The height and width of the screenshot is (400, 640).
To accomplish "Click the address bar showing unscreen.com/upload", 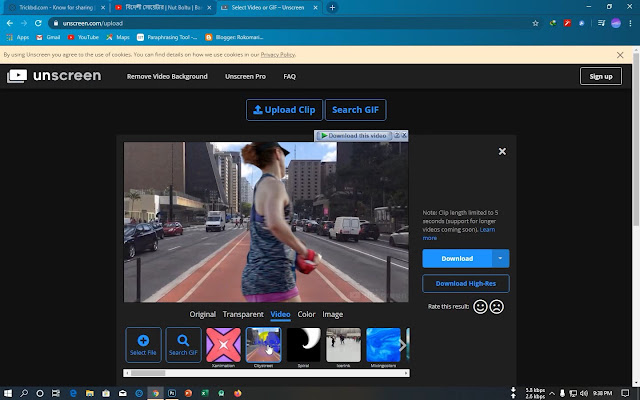I will click(x=290, y=23).
